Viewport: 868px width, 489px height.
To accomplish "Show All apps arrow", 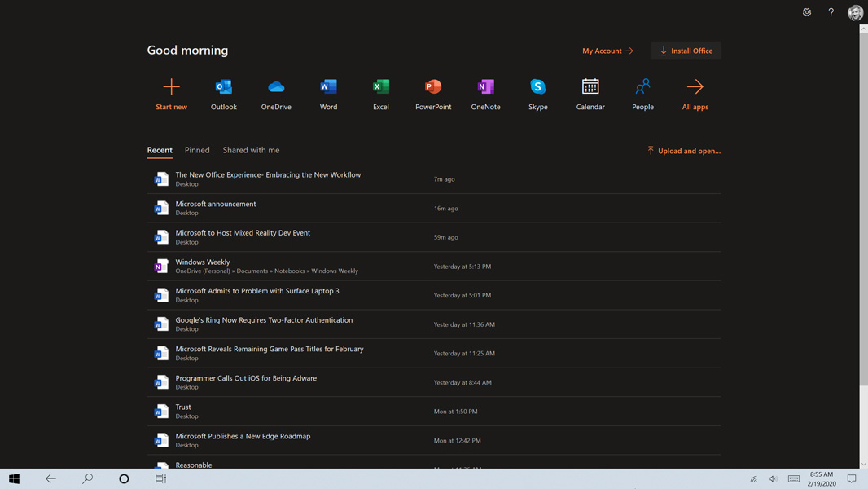I will click(x=695, y=87).
